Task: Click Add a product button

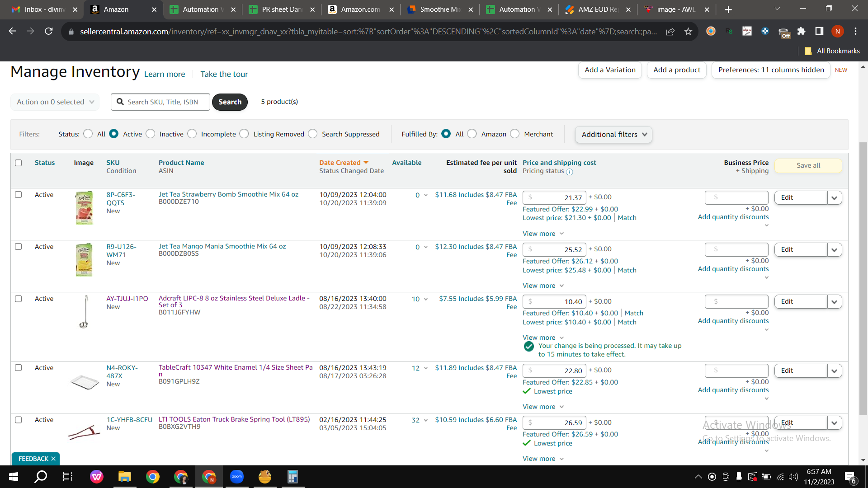Action: coord(677,70)
